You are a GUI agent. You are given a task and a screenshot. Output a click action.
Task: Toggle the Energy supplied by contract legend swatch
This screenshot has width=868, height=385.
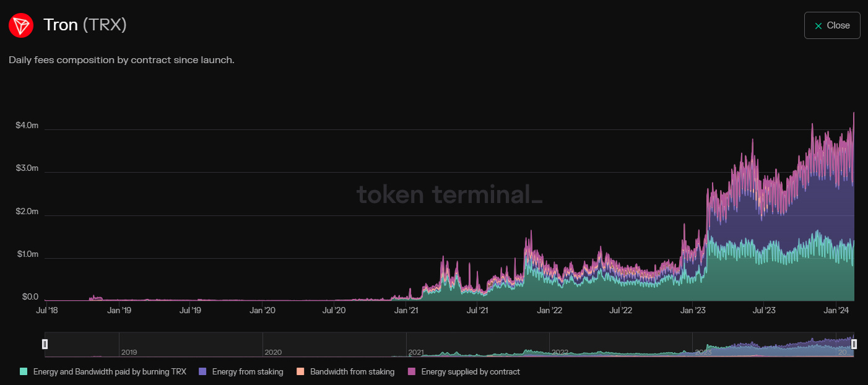(x=411, y=372)
